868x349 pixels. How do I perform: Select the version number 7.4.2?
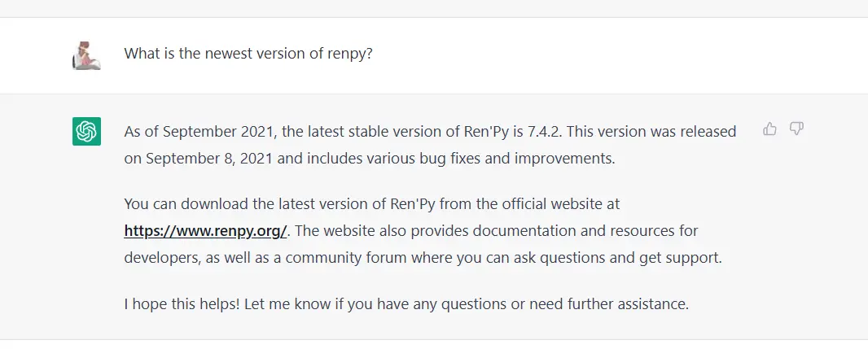(544, 132)
